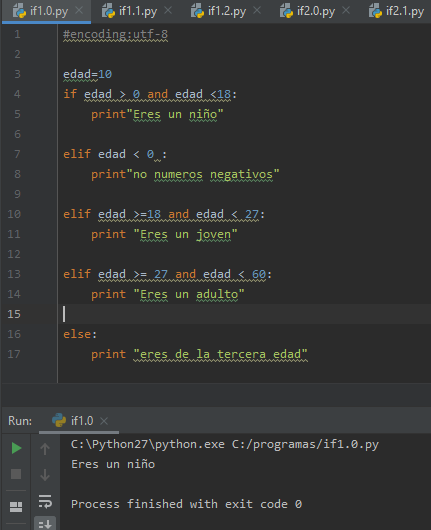This screenshot has height=530, width=431.
Task: Open the if1.2.py editor tab
Action: [x=227, y=11]
